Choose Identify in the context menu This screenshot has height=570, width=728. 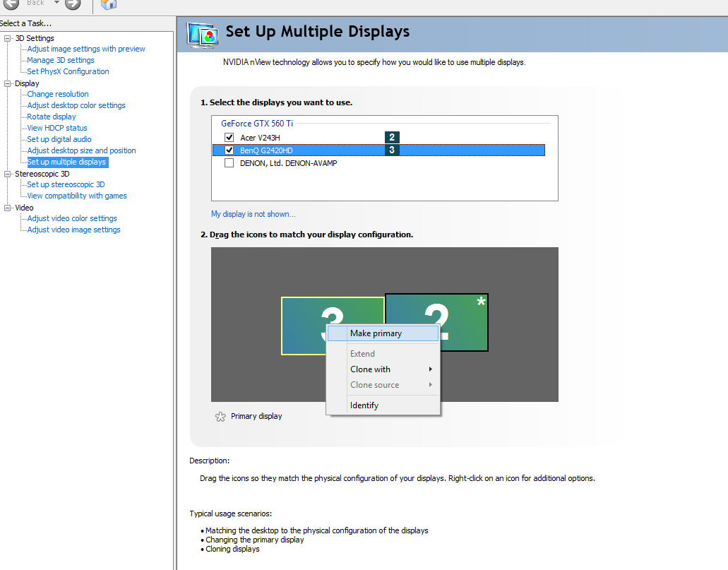(x=383, y=405)
